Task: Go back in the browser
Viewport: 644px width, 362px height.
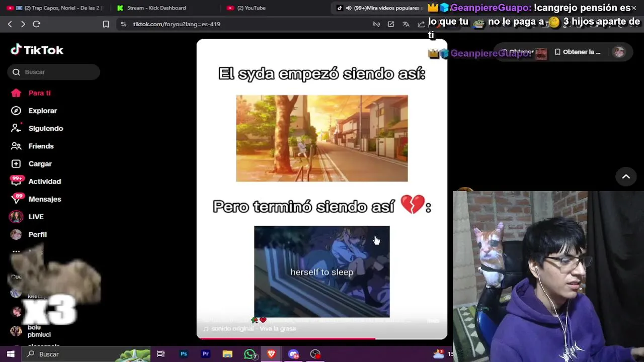Action: pos(10,24)
